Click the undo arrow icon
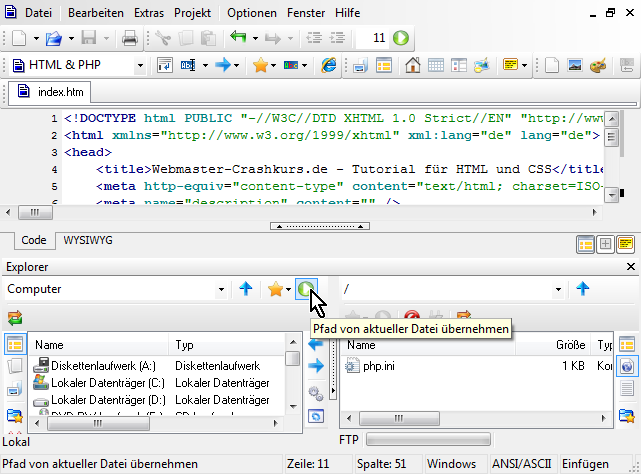The image size is (641, 474). (x=238, y=39)
